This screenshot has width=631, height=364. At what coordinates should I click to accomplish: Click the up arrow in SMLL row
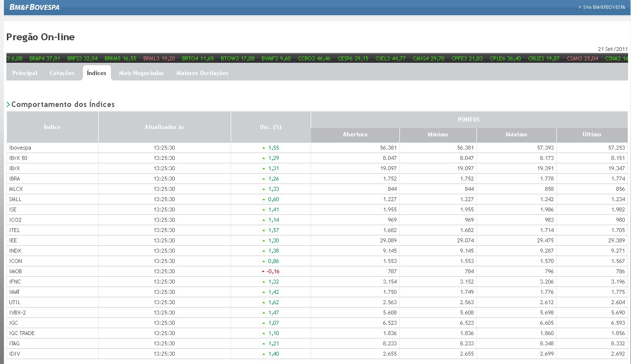[263, 199]
